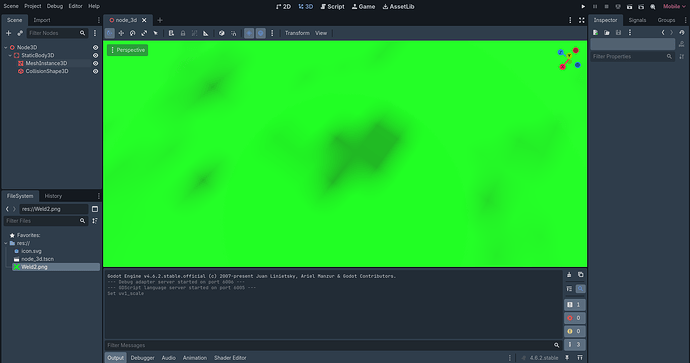Open the Scene menu
The image size is (690, 363).
coord(11,6)
